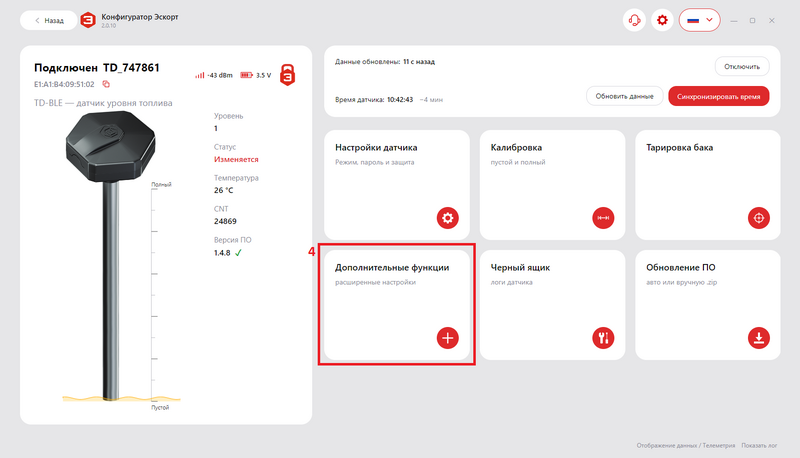Expand the language flag dropdown
800x458 pixels.
pos(699,20)
